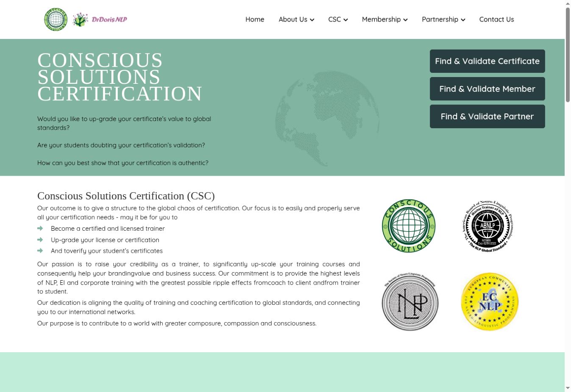Viewport: 571px width, 392px height.
Task: Click the Conscious Solutions Certification (CSC) heading
Action: 126,196
